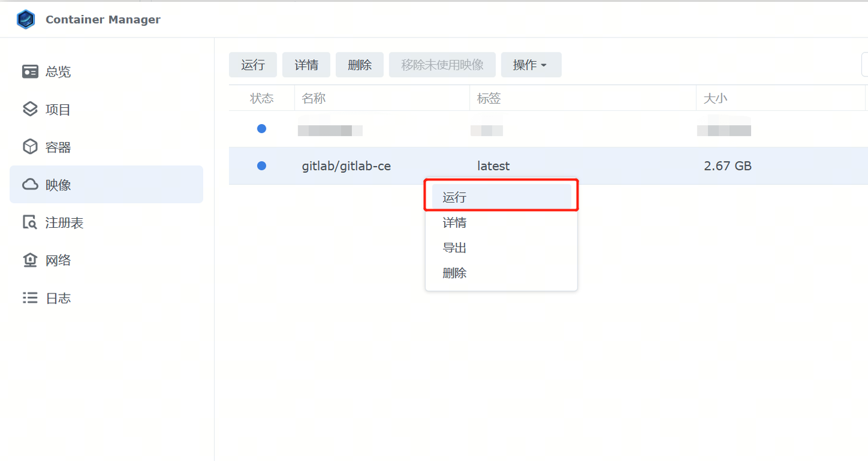Click the 详情 toolbar button
This screenshot has height=461, width=868.
tap(306, 64)
